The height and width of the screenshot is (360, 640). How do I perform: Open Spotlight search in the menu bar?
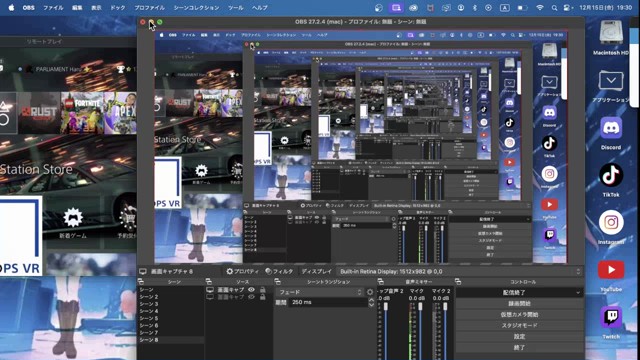[x=554, y=8]
